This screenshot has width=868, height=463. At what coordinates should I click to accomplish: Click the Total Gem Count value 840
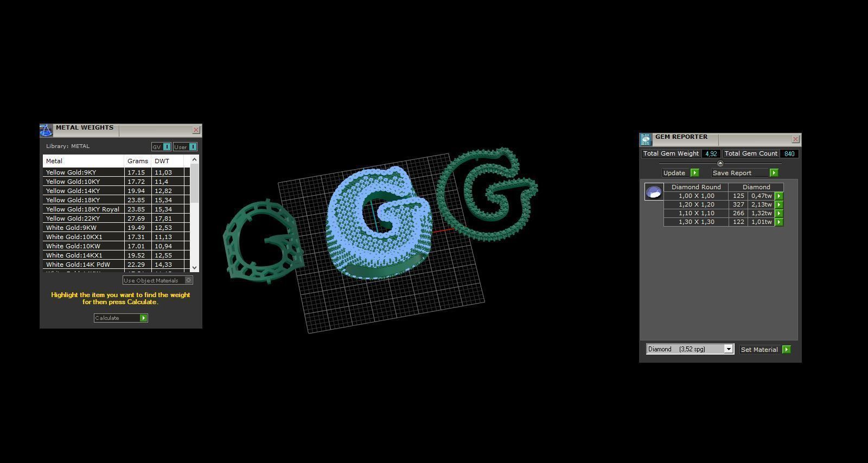point(789,153)
